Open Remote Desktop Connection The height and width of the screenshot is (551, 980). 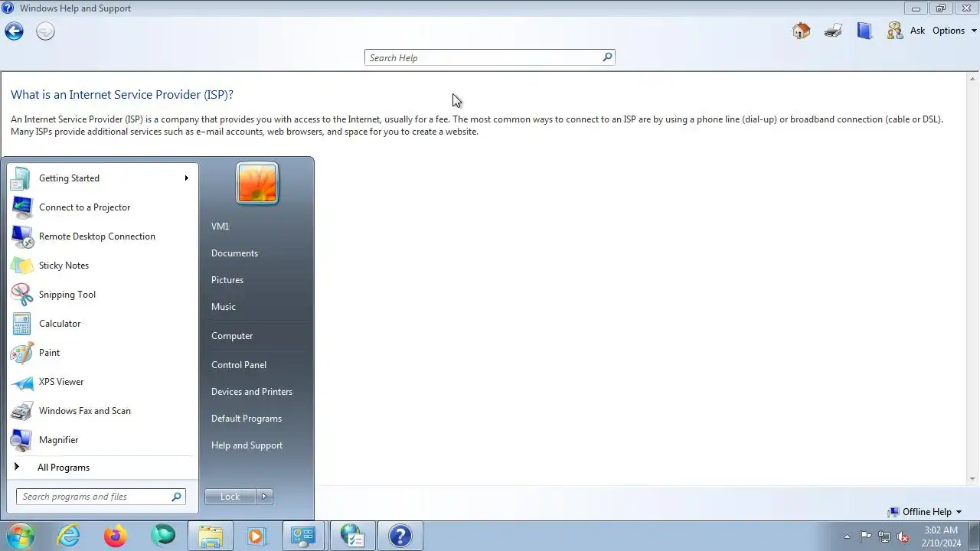[103, 236]
